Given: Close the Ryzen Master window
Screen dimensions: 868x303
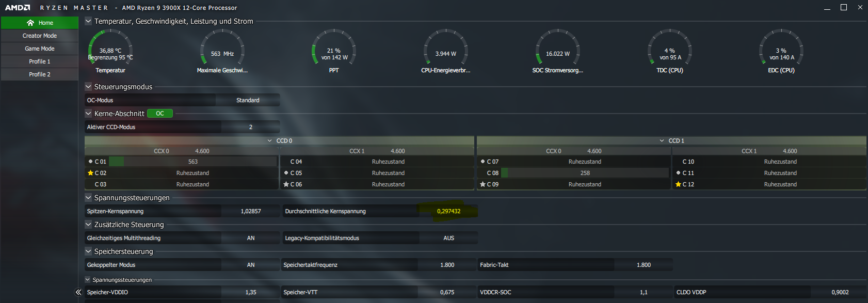Looking at the screenshot, I should click(x=860, y=7).
